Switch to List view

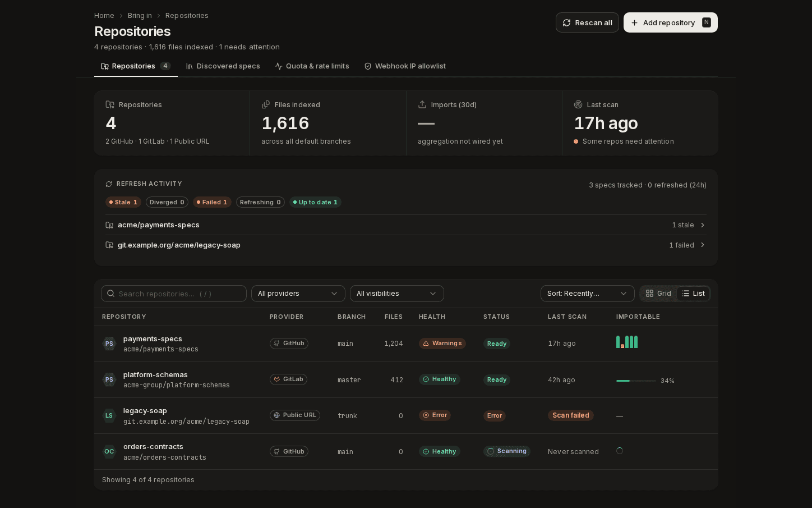click(693, 294)
